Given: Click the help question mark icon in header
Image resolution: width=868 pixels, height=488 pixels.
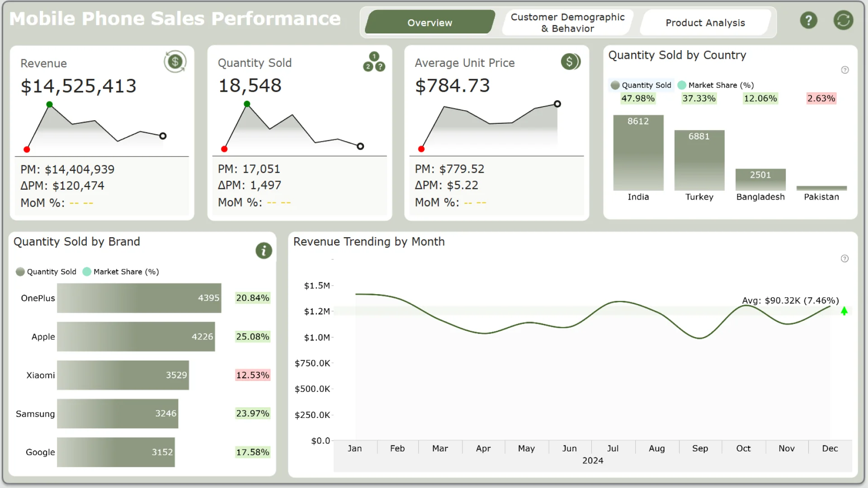Looking at the screenshot, I should (808, 20).
